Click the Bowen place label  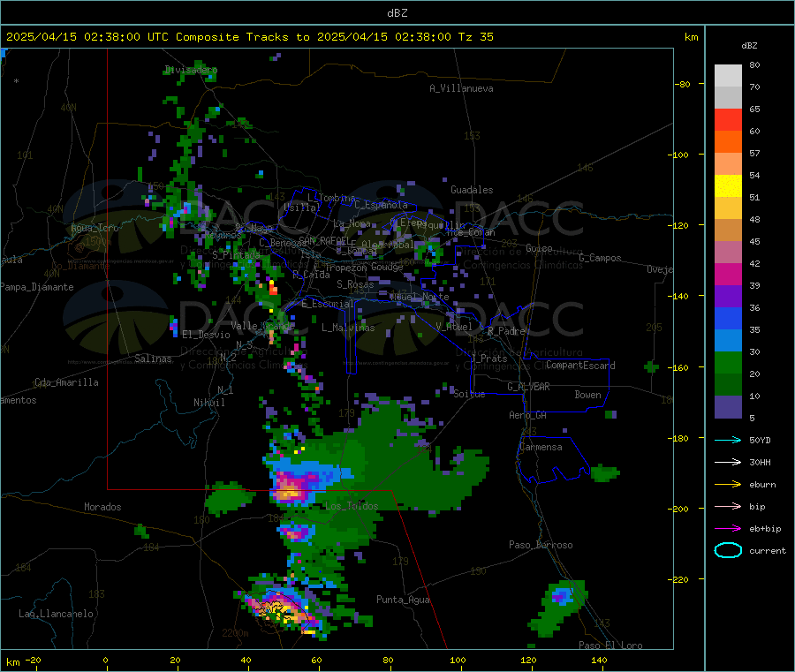point(587,395)
